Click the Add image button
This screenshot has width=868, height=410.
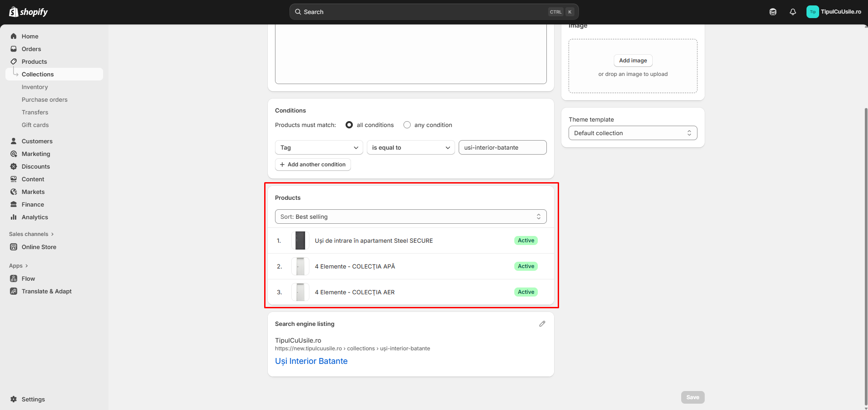click(x=632, y=61)
